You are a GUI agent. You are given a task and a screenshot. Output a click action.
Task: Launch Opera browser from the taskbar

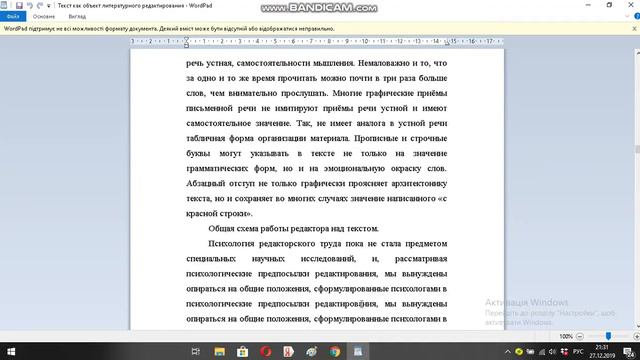266,351
